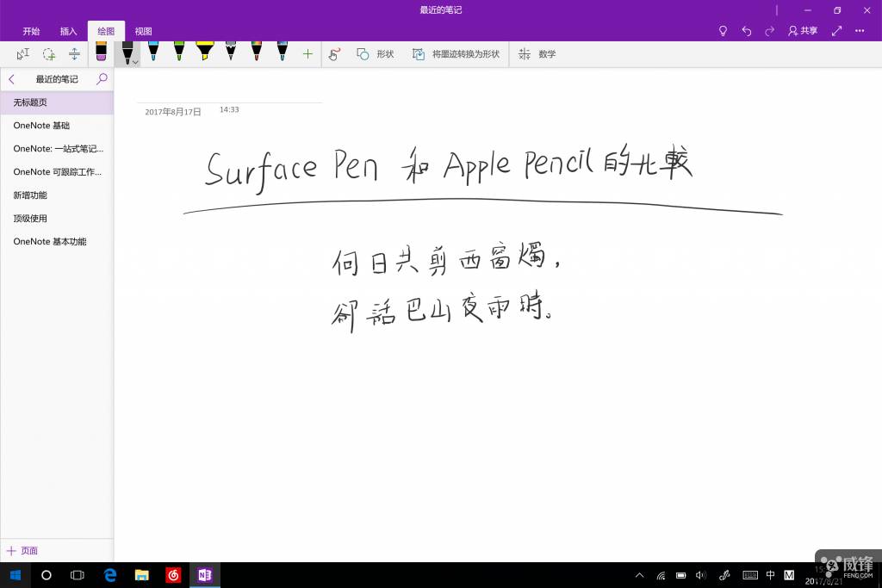Open the network Wi-Fi tray icon
The image size is (882, 588).
click(661, 575)
